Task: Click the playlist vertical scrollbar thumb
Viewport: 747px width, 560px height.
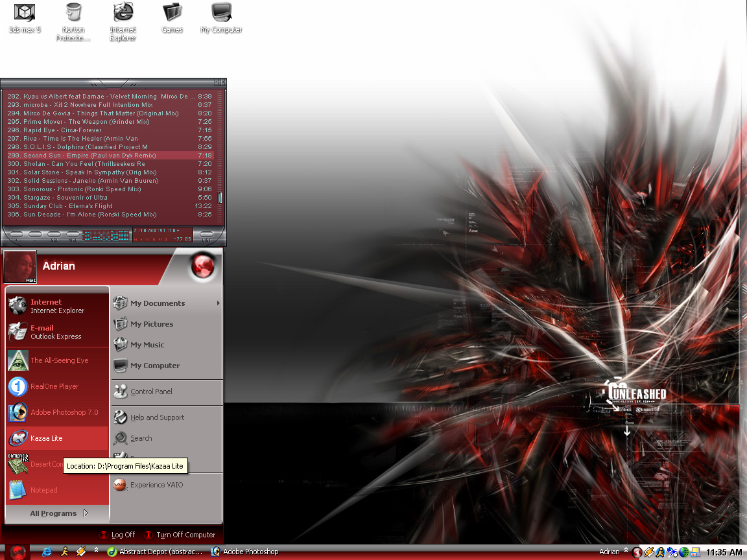Action: (220, 198)
